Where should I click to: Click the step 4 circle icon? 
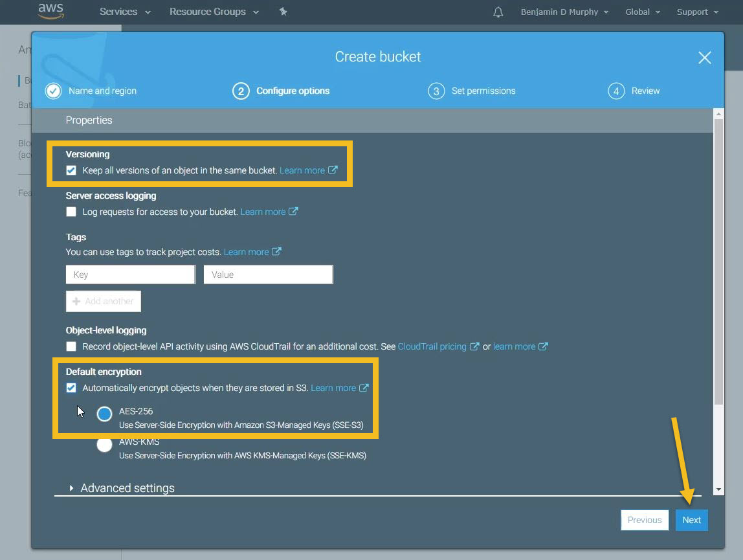pos(616,91)
